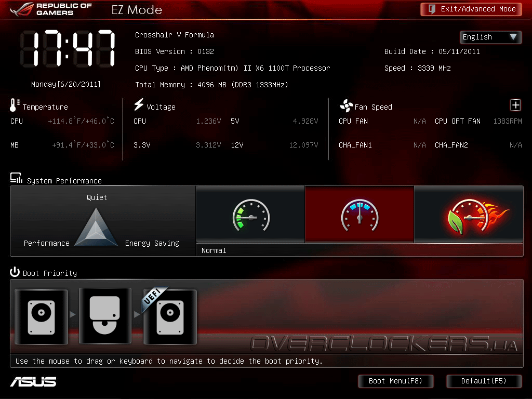Click the thermometer Temperature icon
532x399 pixels.
coord(14,105)
